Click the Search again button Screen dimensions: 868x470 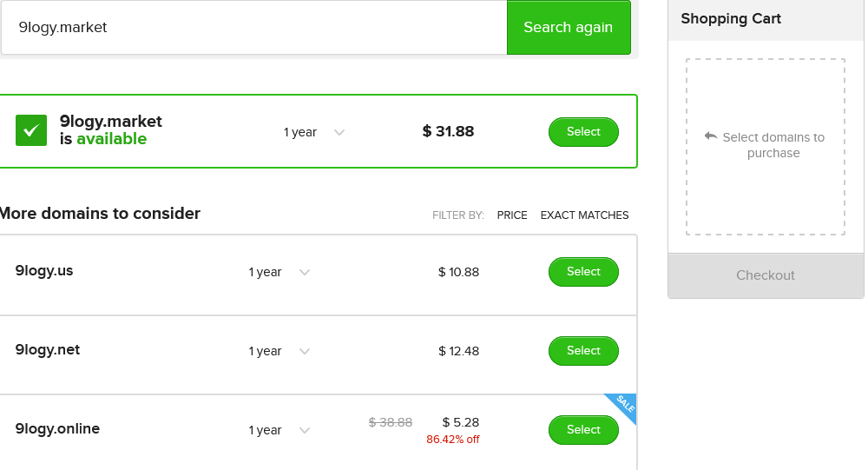click(x=569, y=27)
